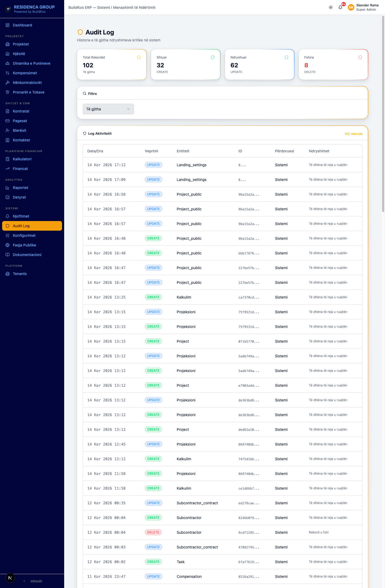Open Projektet from the sidebar

pyautogui.click(x=32, y=44)
